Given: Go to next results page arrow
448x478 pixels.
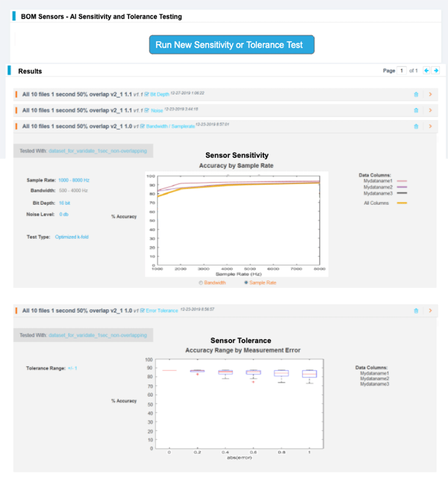Looking at the screenshot, I should 436,71.
